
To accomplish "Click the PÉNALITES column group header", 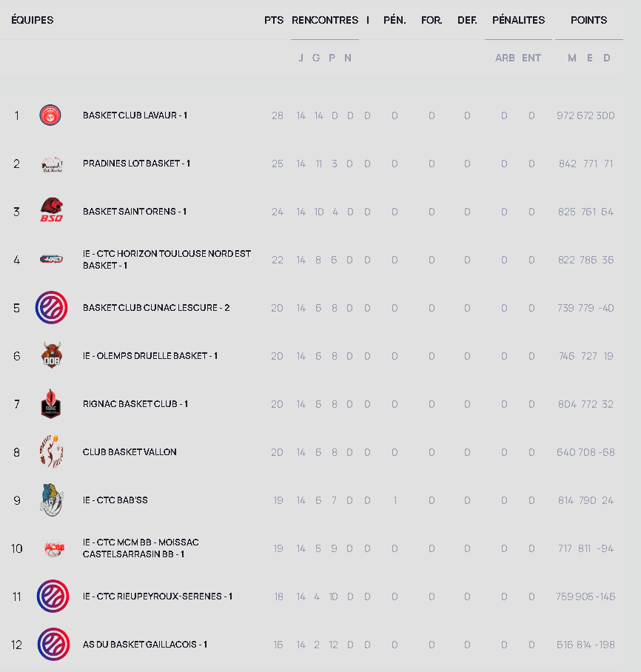I will pyautogui.click(x=518, y=20).
